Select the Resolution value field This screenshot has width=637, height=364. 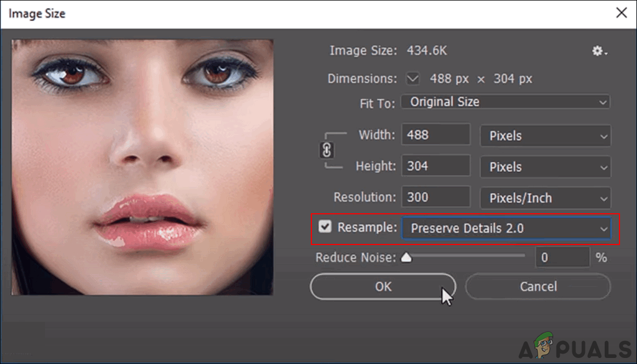pyautogui.click(x=435, y=197)
